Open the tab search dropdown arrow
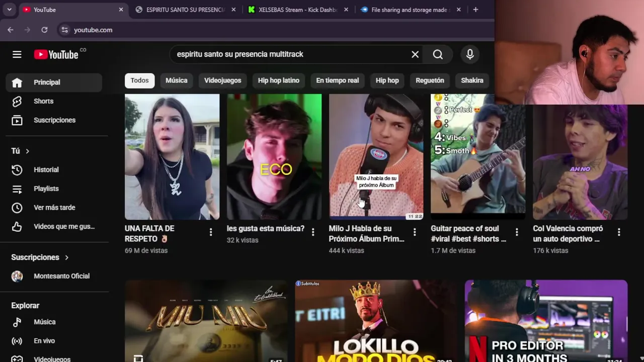644x362 pixels. coord(9,10)
